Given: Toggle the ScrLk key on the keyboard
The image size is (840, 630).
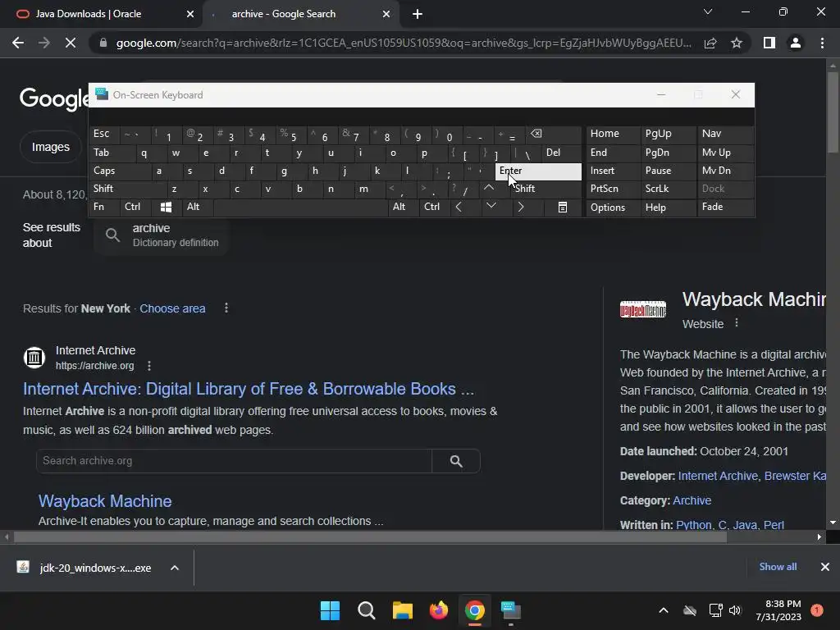Looking at the screenshot, I should coord(669,189).
